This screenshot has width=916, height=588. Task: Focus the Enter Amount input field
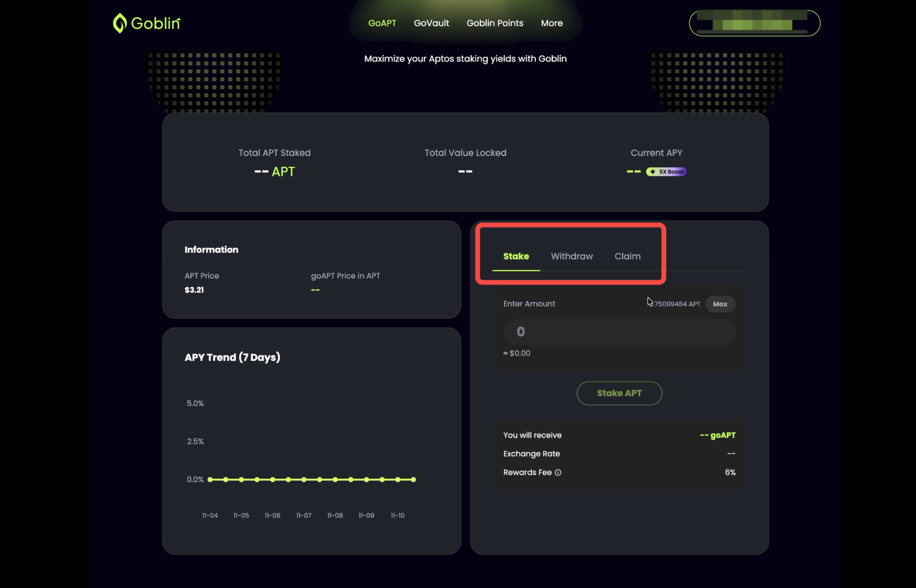[x=619, y=332]
